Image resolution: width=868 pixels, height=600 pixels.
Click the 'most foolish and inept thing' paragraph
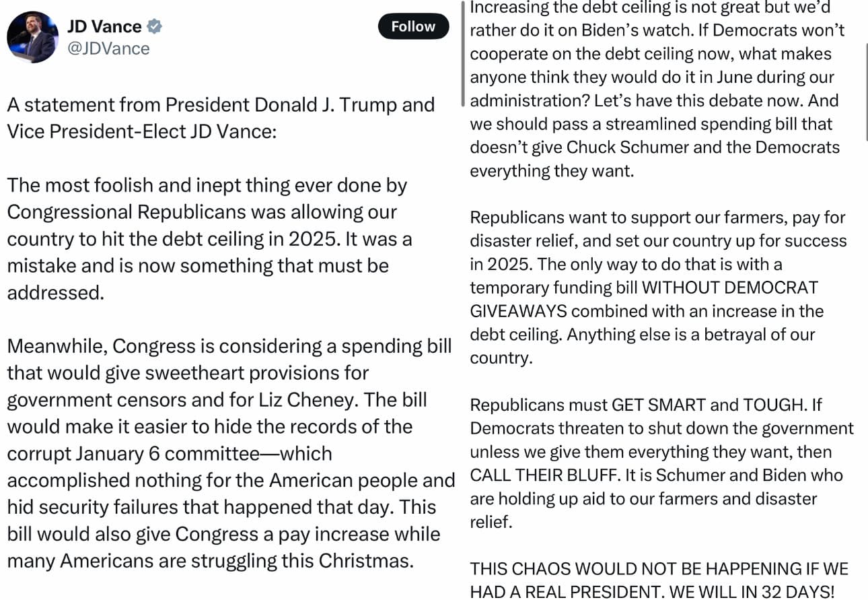point(209,238)
